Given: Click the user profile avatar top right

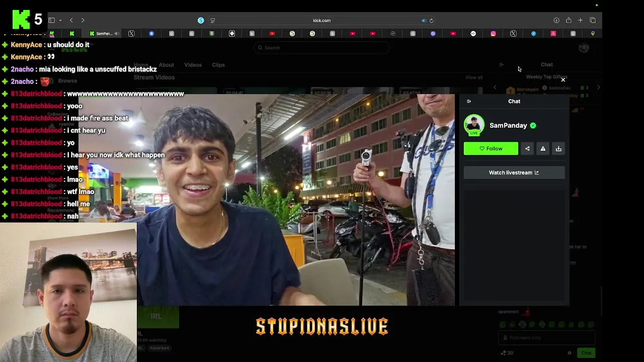Looking at the screenshot, I should coord(584,48).
